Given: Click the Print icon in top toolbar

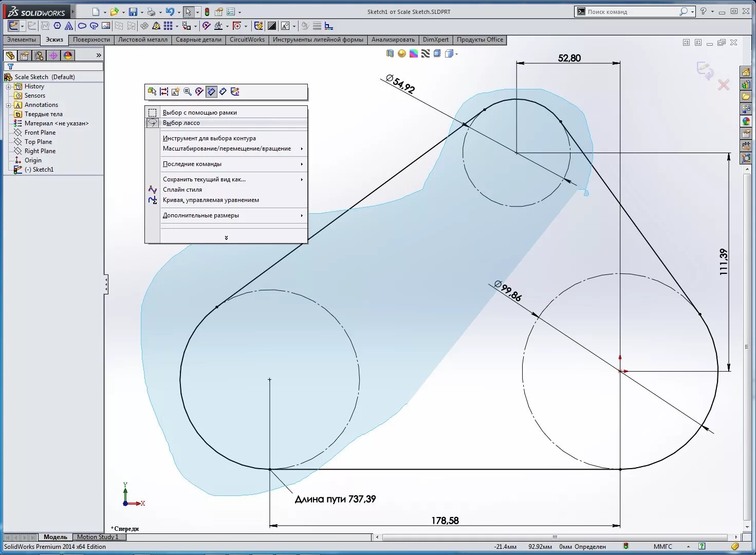Looking at the screenshot, I should (x=151, y=11).
